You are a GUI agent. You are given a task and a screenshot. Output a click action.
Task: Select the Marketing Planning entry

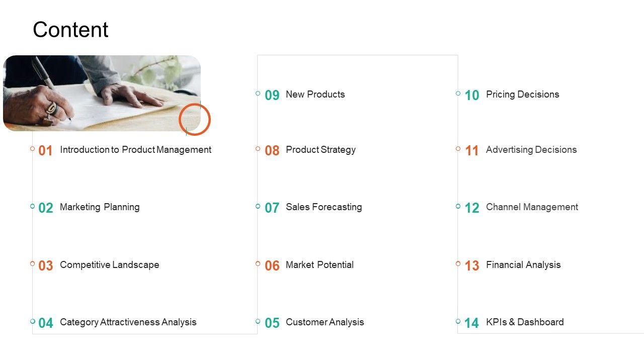[x=100, y=207]
